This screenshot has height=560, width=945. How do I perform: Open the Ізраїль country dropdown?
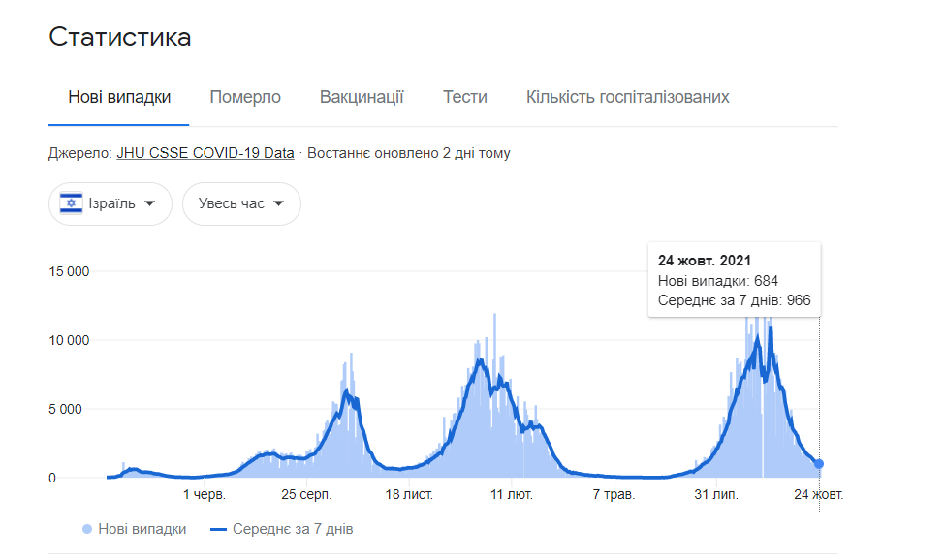[110, 203]
